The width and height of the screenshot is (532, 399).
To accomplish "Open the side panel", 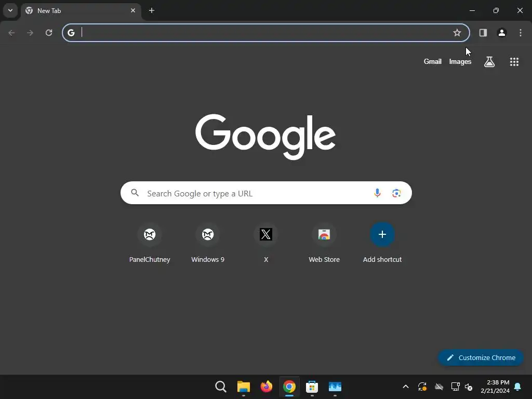I will pos(483,33).
